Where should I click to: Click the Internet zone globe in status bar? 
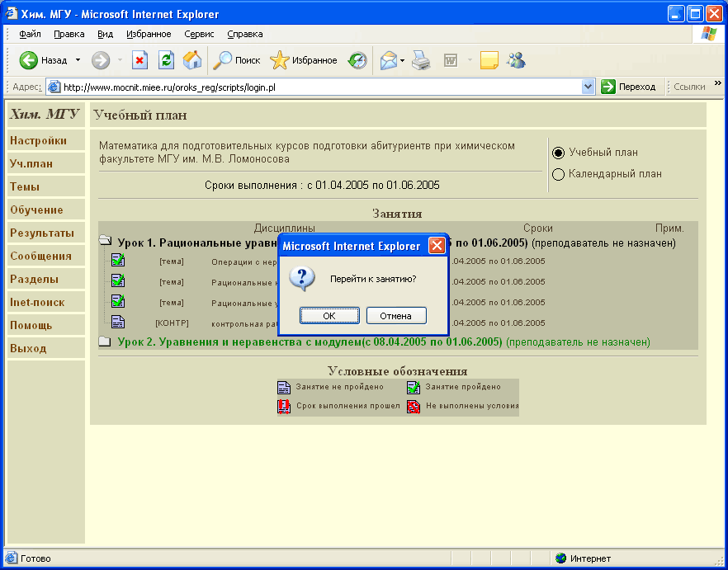(x=561, y=558)
